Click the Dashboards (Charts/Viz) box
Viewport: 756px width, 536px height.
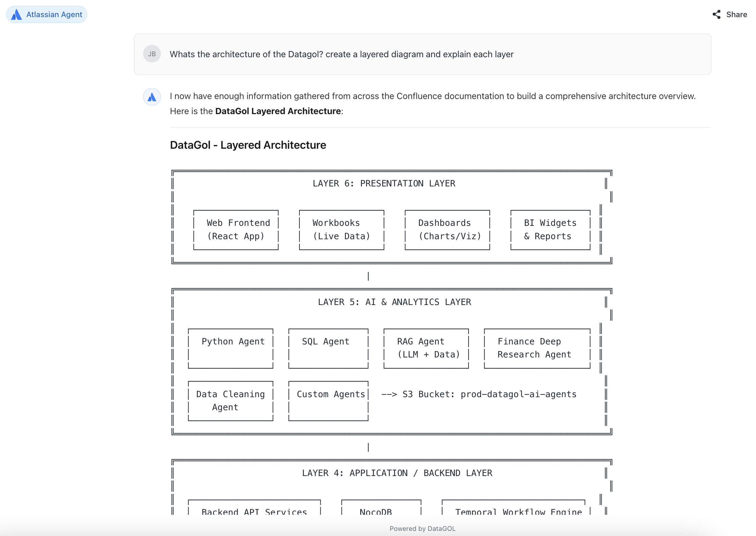point(447,230)
